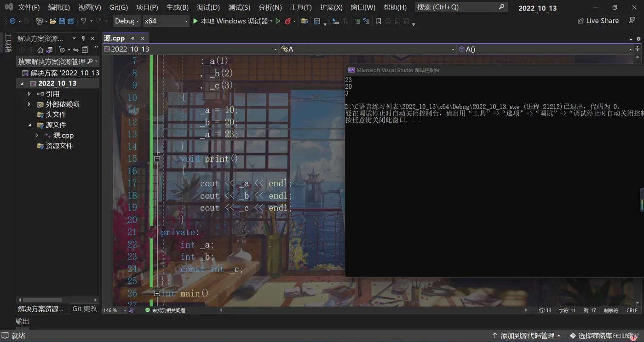
Task: Click the open file folder icon
Action: coord(53,21)
